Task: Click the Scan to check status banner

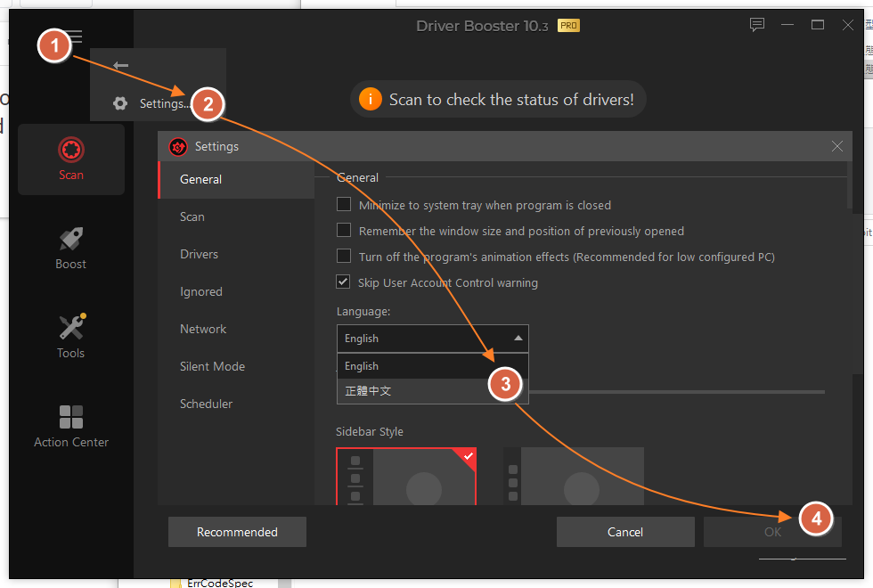Action: [498, 99]
